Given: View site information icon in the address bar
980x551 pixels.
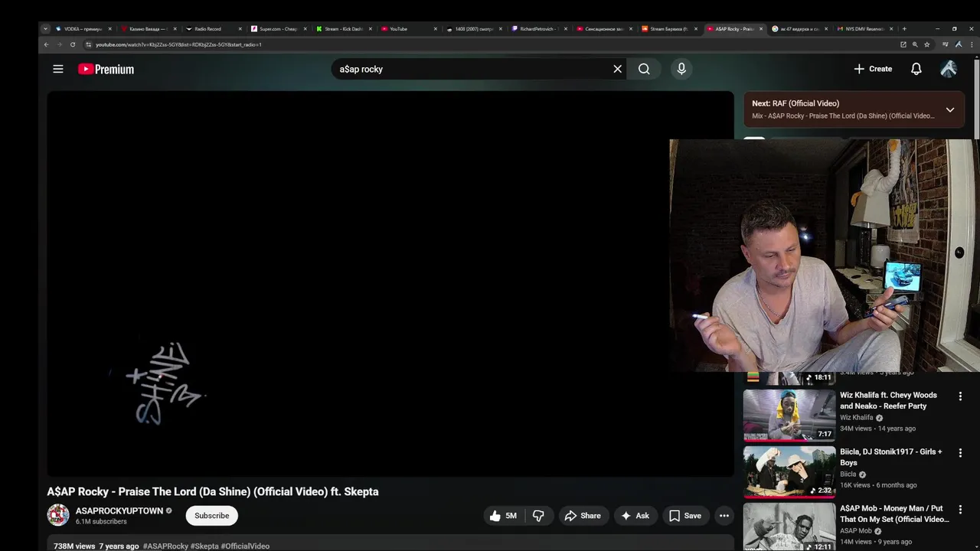Looking at the screenshot, I should pos(88,44).
